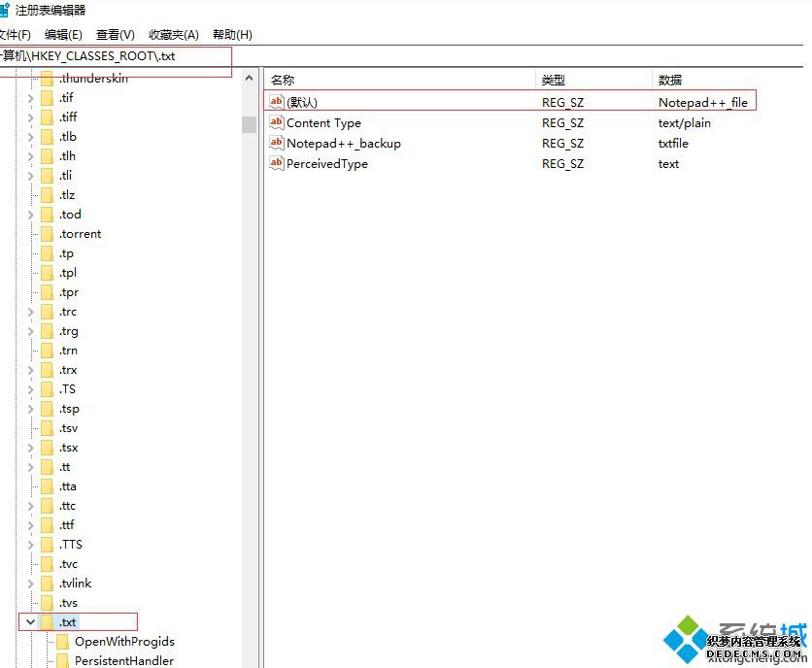
Task: Expand the .tsv registry key
Action: [x=30, y=428]
